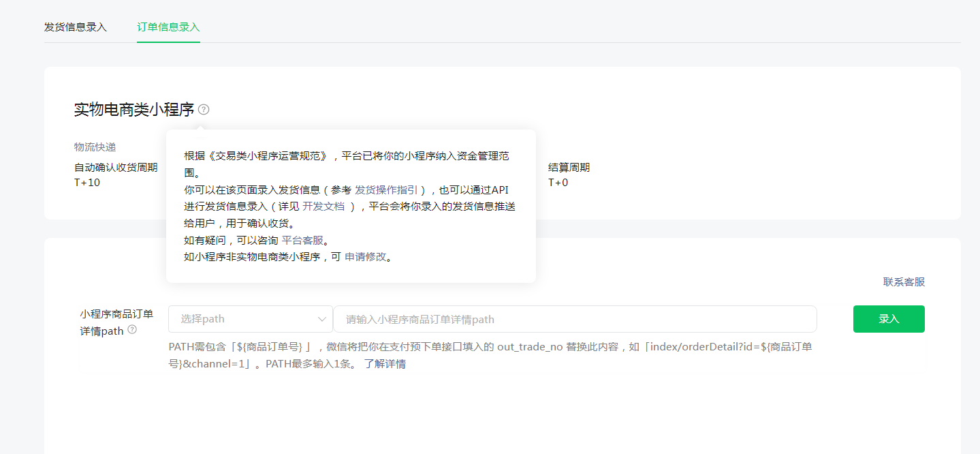Click the 了解详情 link
The height and width of the screenshot is (454, 980).
tap(385, 364)
